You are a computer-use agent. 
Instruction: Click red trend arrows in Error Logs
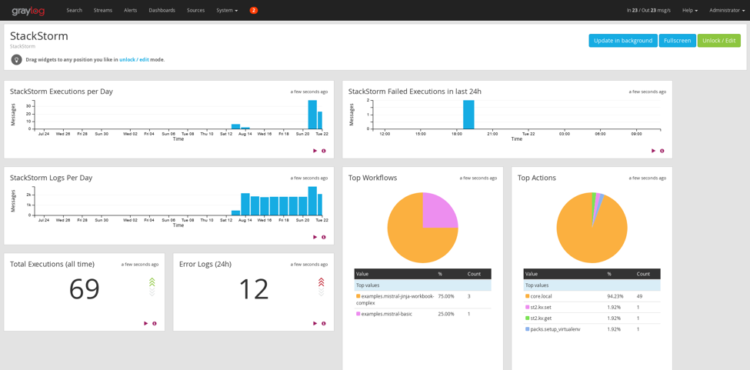click(x=321, y=282)
